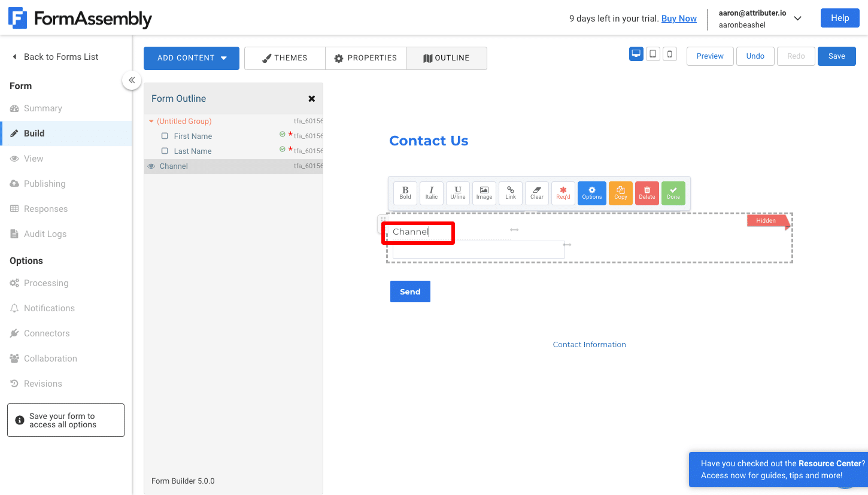Delete the Channel field
The width and height of the screenshot is (868, 495).
[x=647, y=193]
